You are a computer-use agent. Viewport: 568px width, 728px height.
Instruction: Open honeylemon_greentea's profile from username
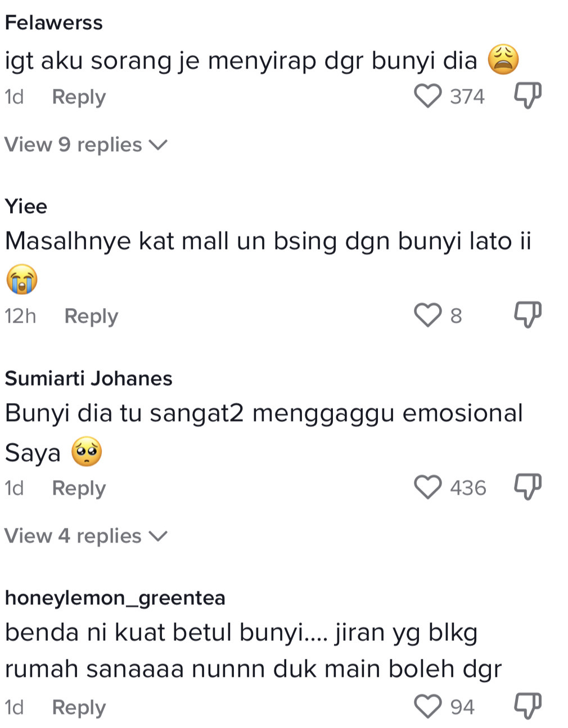tap(115, 598)
